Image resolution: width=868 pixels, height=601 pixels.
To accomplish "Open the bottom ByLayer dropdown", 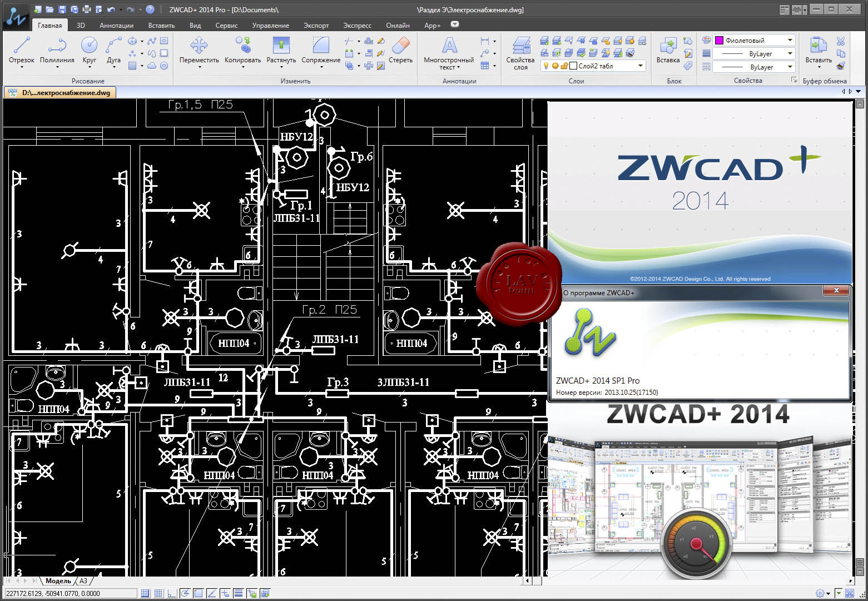I will pos(790,67).
